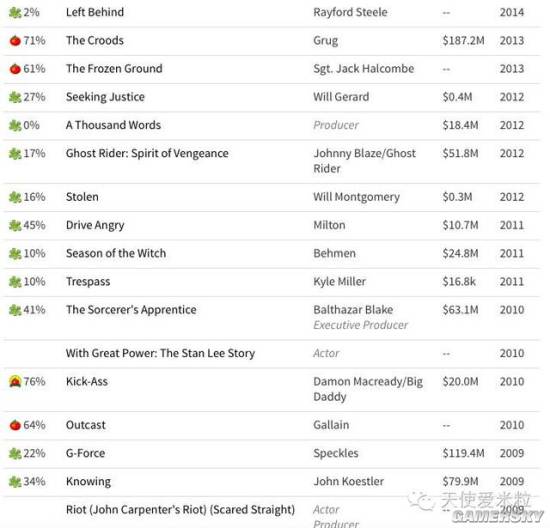
Task: Click the certified fresh icon beside Kick-Ass
Action: tap(15, 381)
